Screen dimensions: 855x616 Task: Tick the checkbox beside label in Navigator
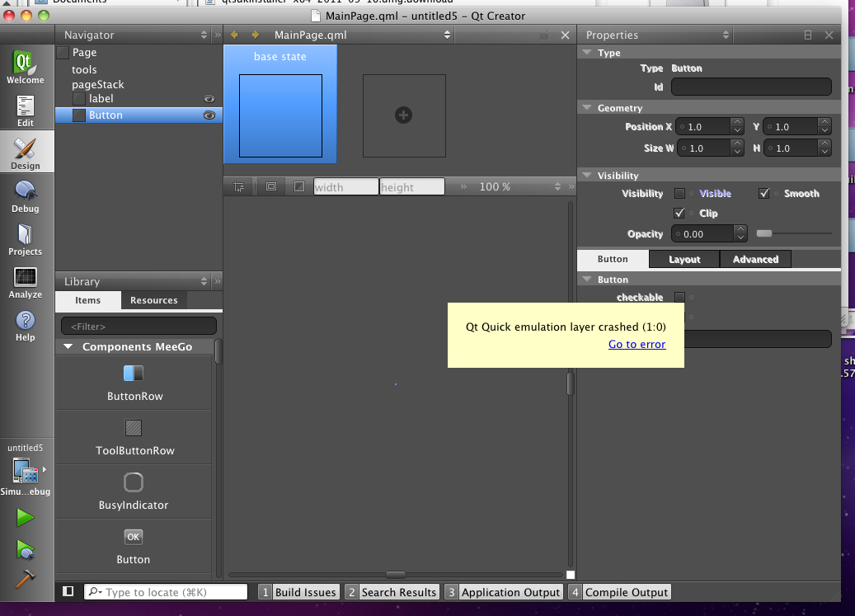pos(79,99)
